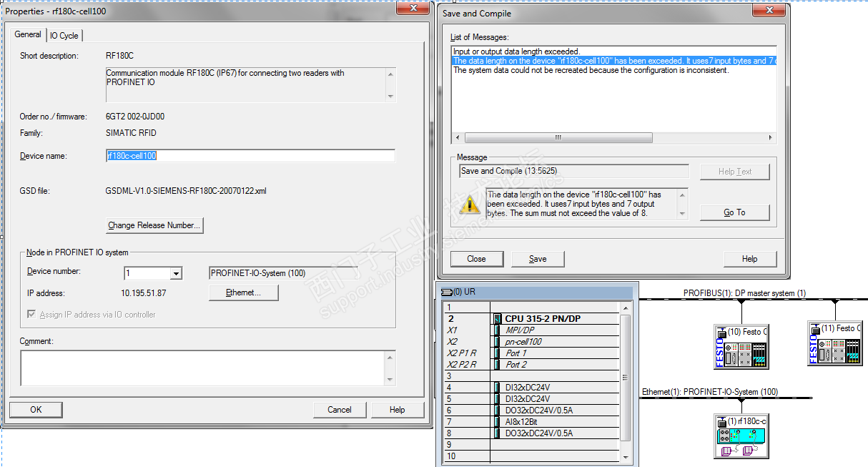Click Save in Save and Compile dialog

538,259
